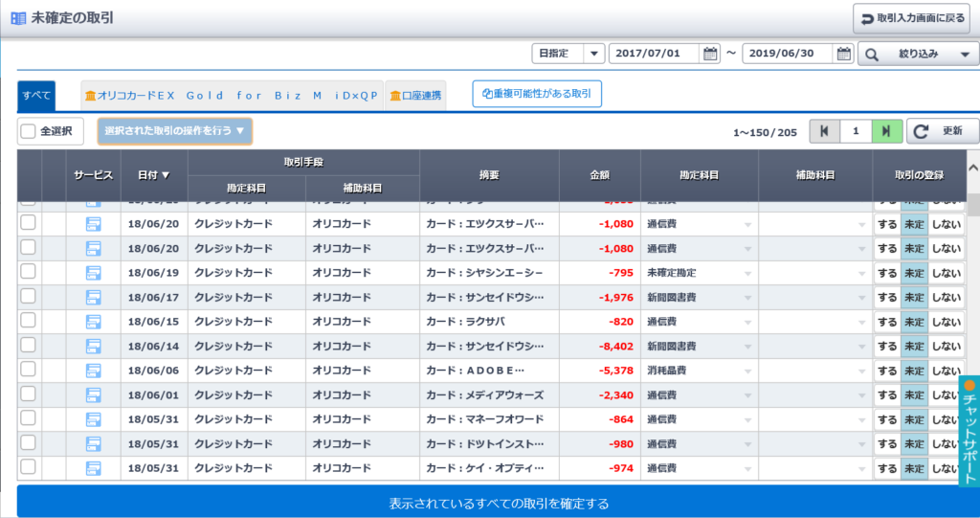
Task: Choose する for the メディアウォーズ row
Action: (887, 395)
